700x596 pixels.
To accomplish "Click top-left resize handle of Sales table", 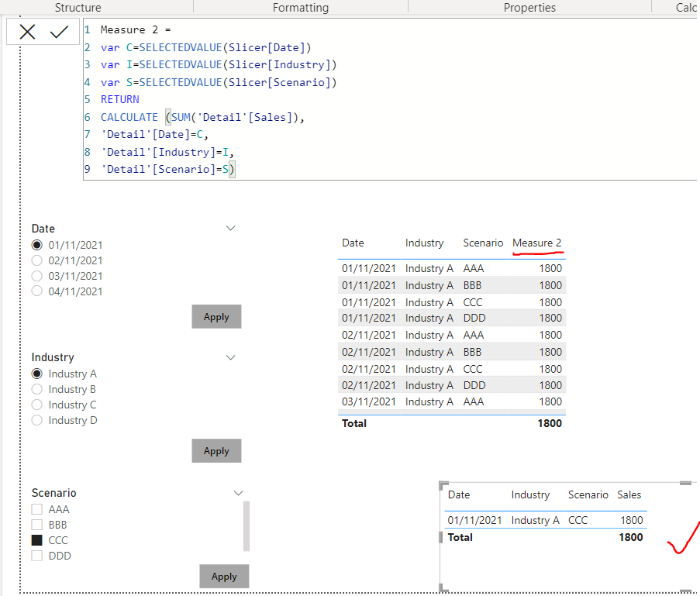I will click(x=443, y=486).
